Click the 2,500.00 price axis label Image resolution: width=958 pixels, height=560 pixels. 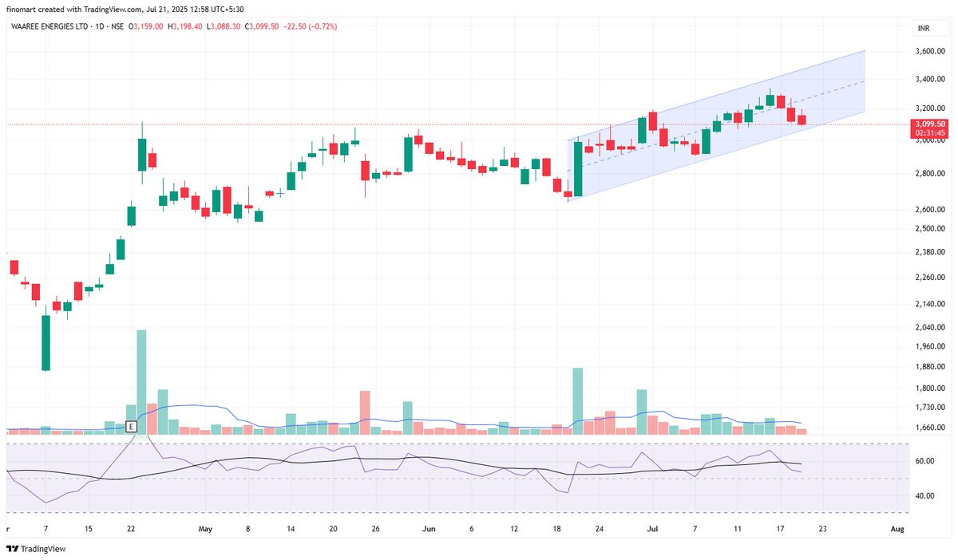click(931, 229)
